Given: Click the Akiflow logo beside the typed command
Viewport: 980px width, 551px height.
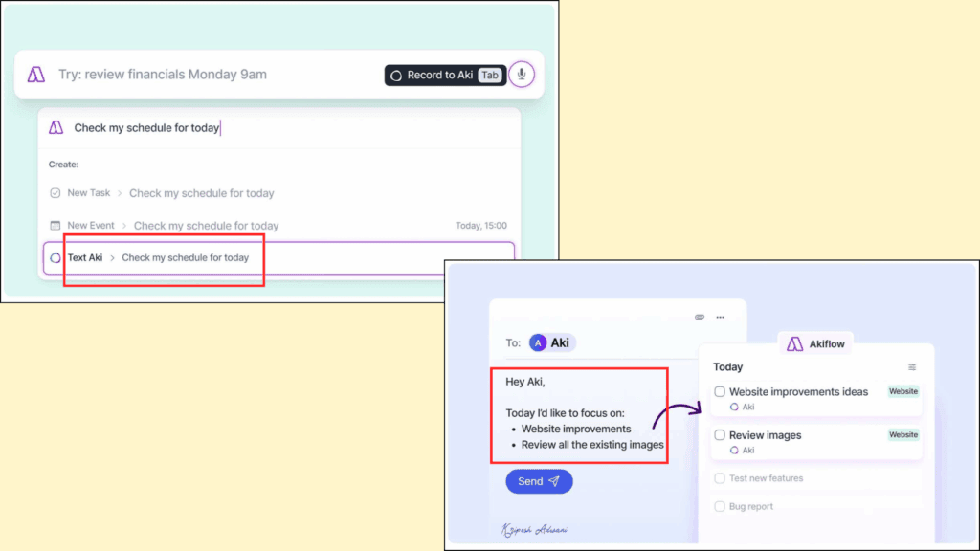Looking at the screenshot, I should tap(56, 127).
